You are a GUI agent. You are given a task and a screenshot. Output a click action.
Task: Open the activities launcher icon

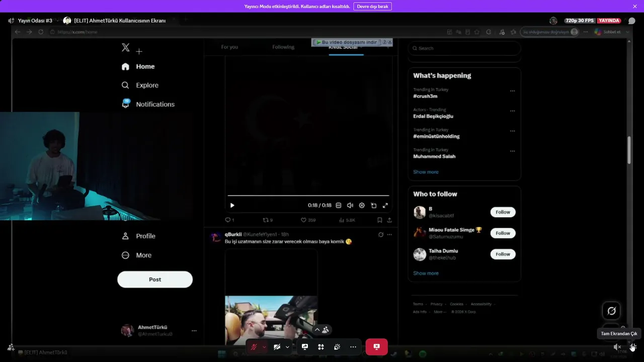pyautogui.click(x=321, y=347)
